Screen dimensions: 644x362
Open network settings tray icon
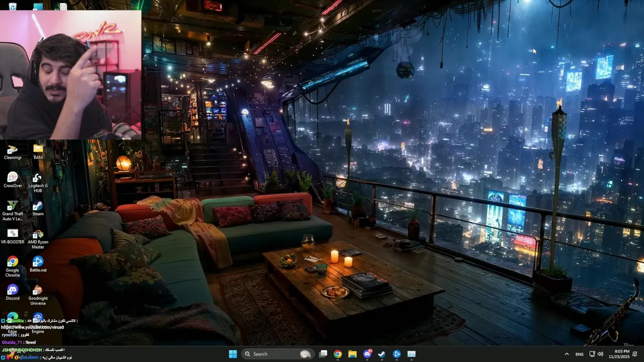tap(592, 354)
